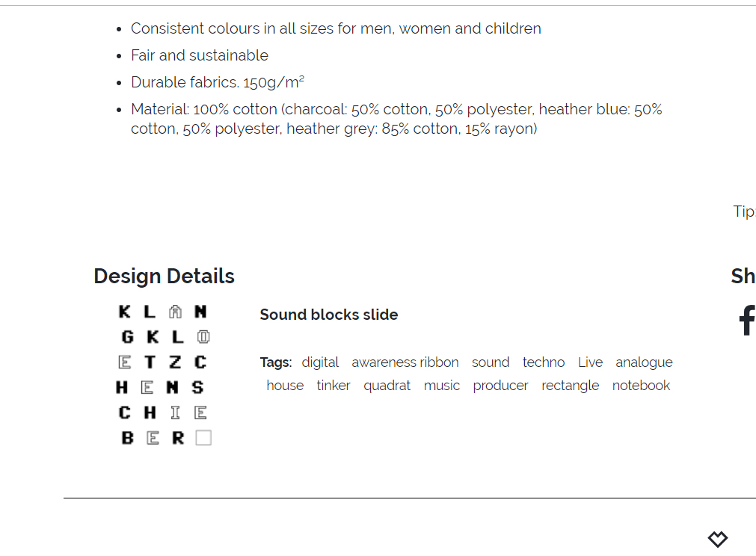Click the 'sound' tag
Viewport: 756px width, 556px height.
(491, 362)
